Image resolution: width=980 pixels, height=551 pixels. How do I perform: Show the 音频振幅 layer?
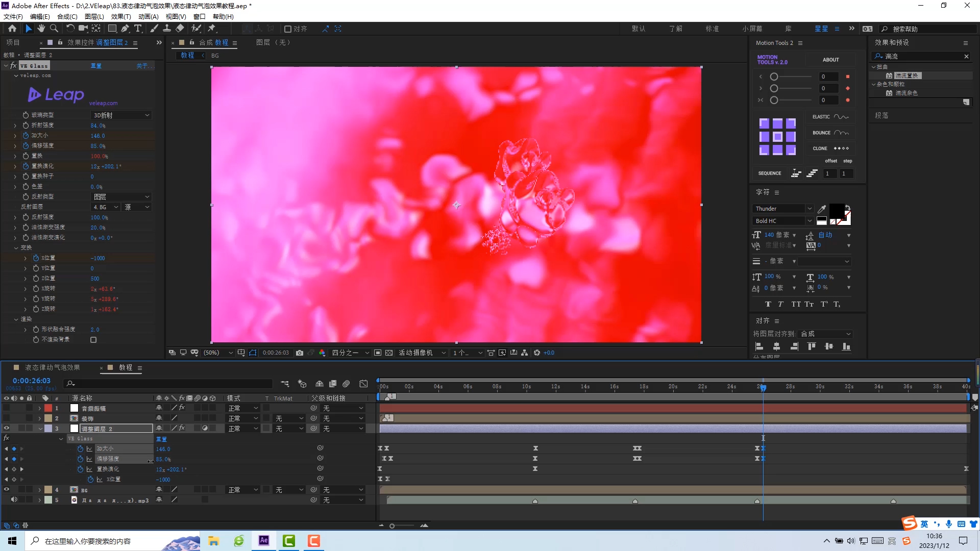click(7, 408)
